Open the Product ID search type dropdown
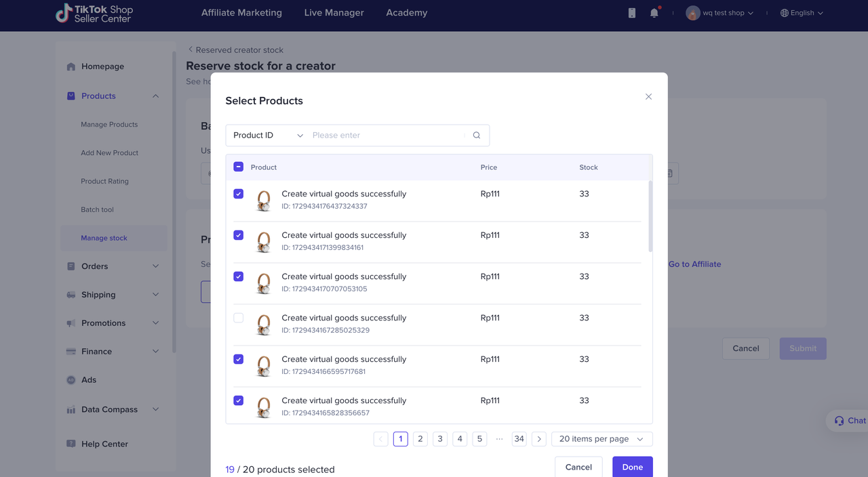 268,136
